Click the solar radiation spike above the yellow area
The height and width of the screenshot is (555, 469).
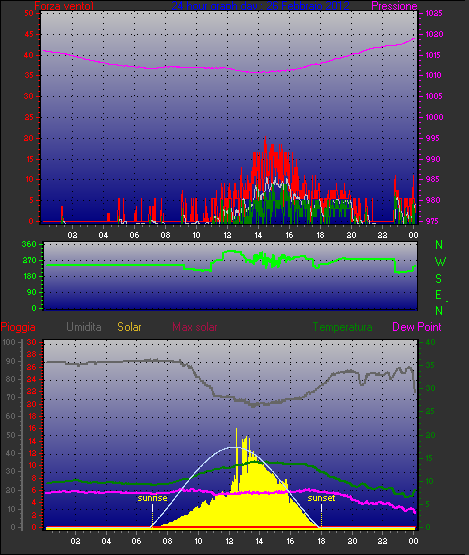(x=236, y=432)
